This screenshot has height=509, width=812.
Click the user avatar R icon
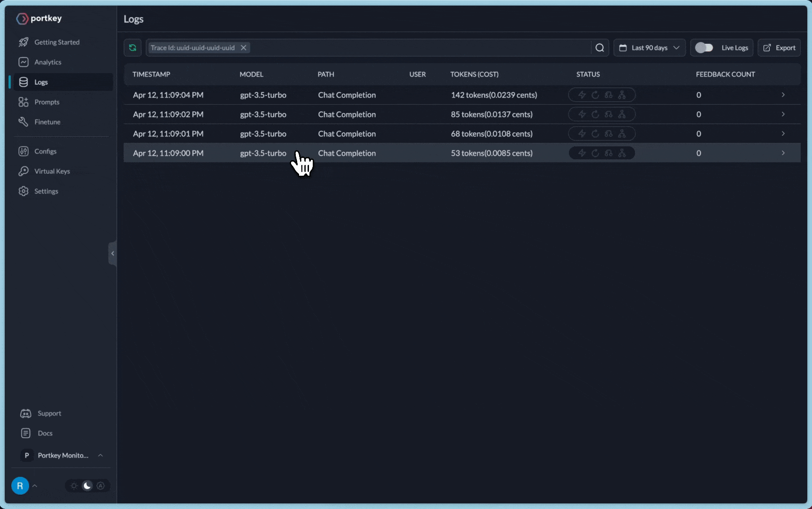pyautogui.click(x=20, y=486)
